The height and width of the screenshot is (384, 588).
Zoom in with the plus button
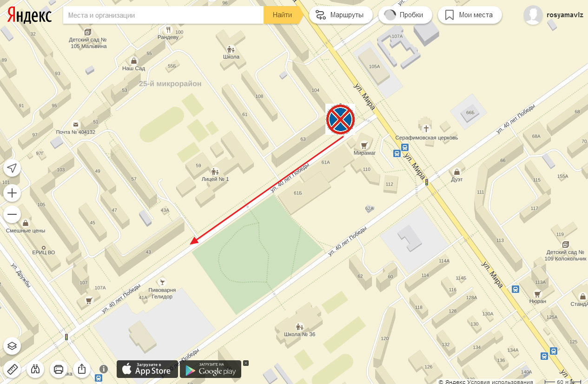(x=12, y=193)
